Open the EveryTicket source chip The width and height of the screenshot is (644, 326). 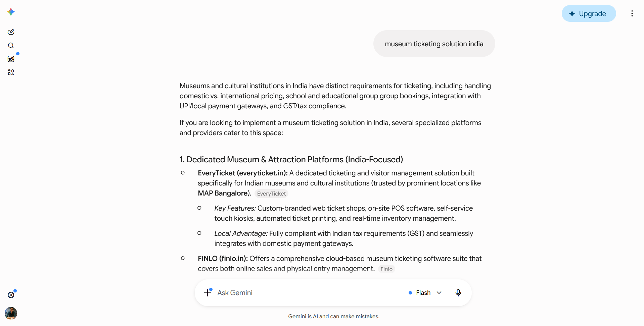click(x=271, y=194)
